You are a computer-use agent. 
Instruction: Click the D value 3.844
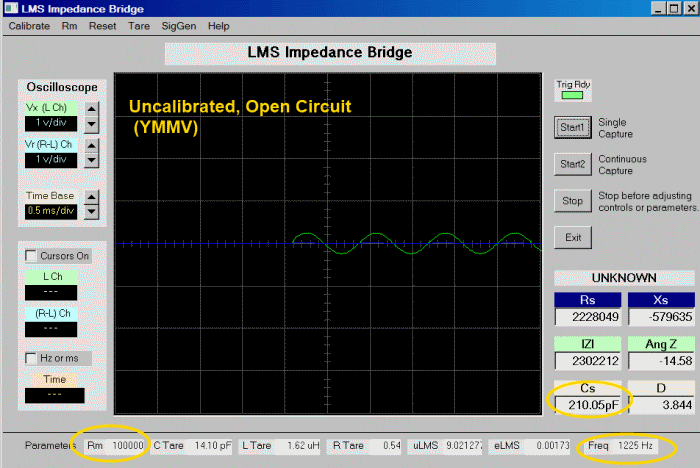click(662, 405)
